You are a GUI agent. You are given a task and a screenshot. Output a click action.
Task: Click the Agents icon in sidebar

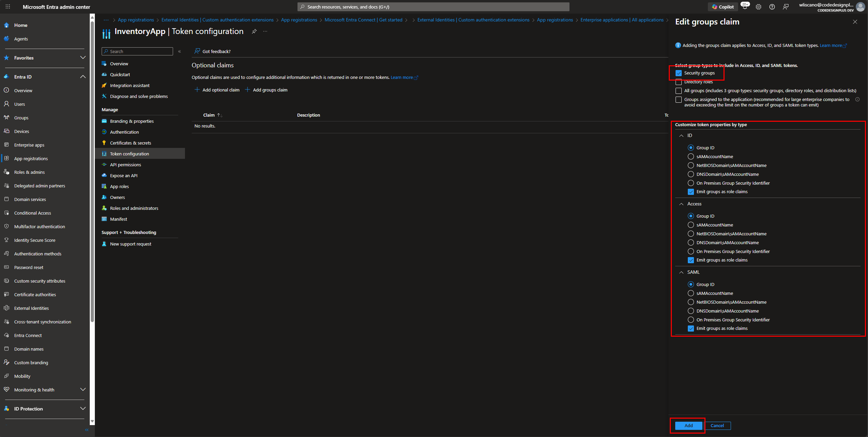point(6,39)
